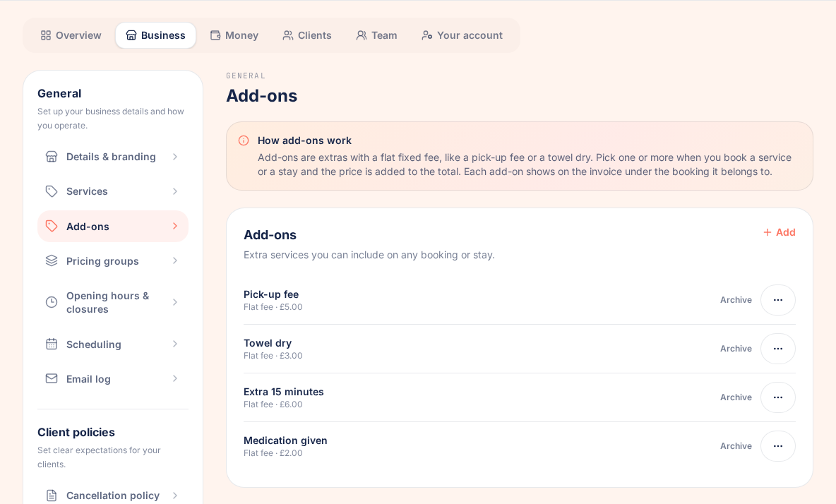Expand the Details & branding chevron
This screenshot has width=836, height=504.
coord(175,157)
